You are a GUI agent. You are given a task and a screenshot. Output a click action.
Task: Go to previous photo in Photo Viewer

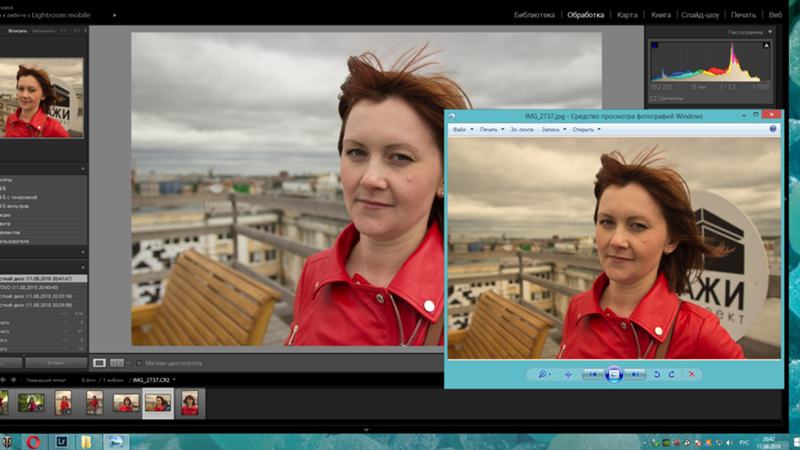tap(593, 374)
